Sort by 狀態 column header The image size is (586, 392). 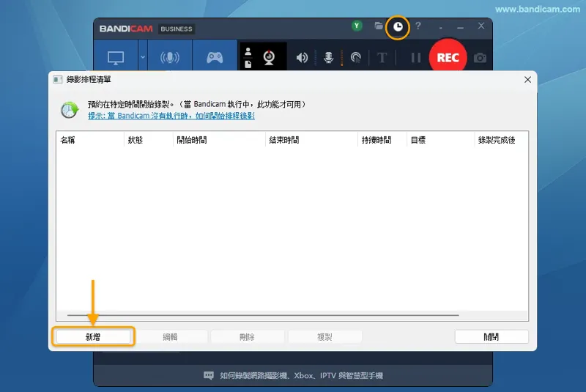tap(149, 140)
